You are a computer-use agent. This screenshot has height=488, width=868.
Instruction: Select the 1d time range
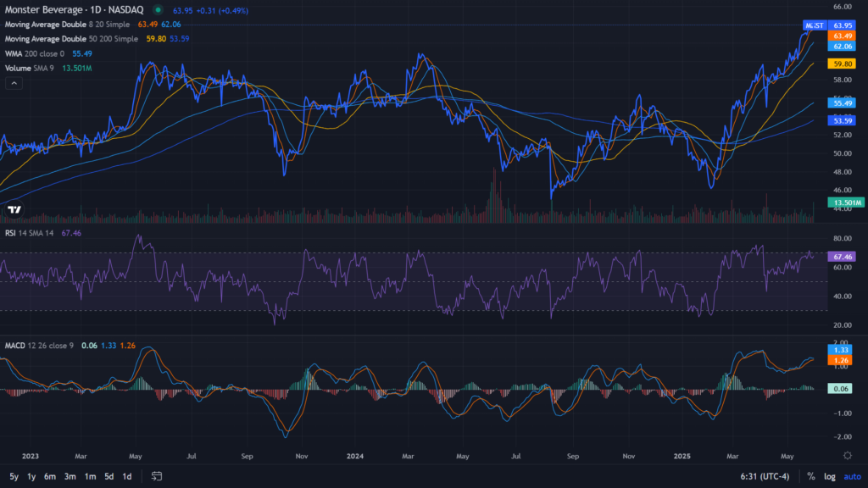[127, 476]
